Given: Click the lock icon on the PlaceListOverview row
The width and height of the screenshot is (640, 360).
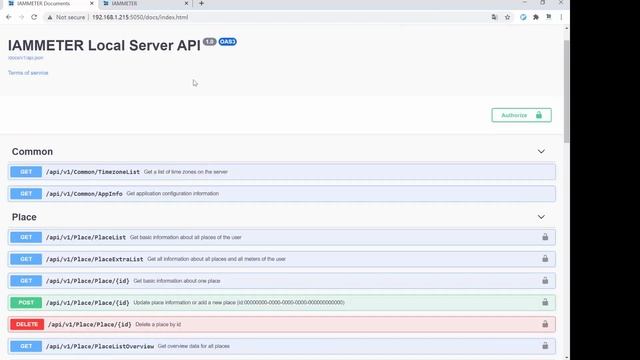Looking at the screenshot, I should click(x=545, y=346).
